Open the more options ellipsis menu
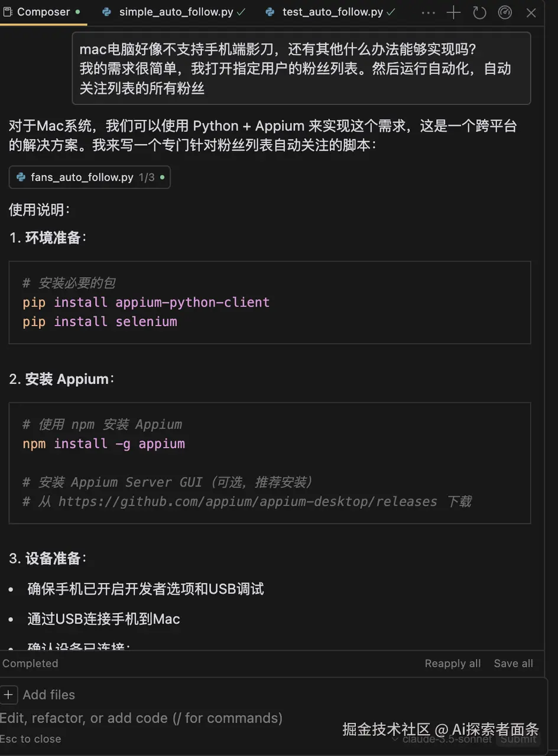Image resolution: width=558 pixels, height=756 pixels. click(428, 12)
